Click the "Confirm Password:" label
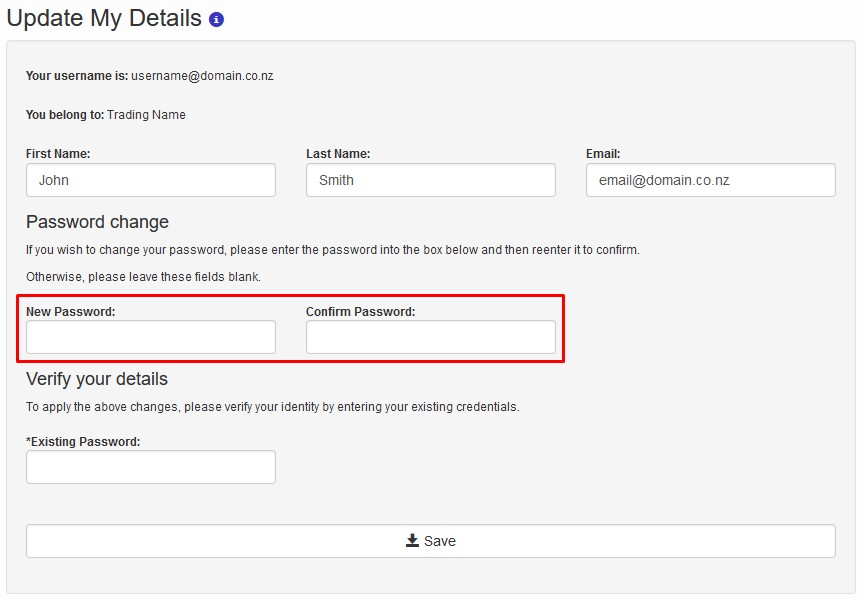 (361, 312)
